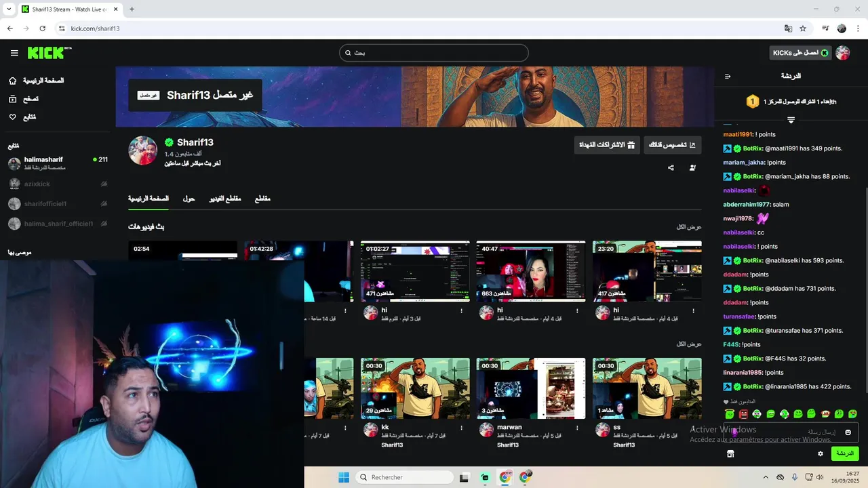
Task: Open browser tab search dropdown
Action: coord(9,9)
